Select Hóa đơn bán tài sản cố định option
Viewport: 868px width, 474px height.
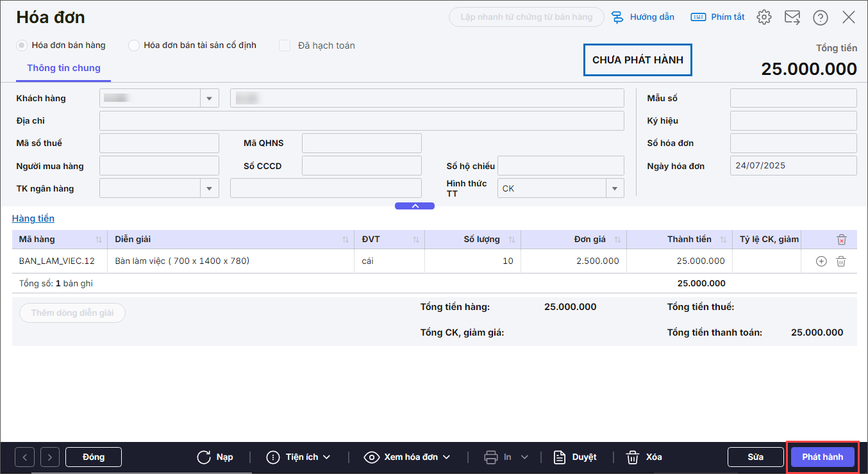point(134,45)
